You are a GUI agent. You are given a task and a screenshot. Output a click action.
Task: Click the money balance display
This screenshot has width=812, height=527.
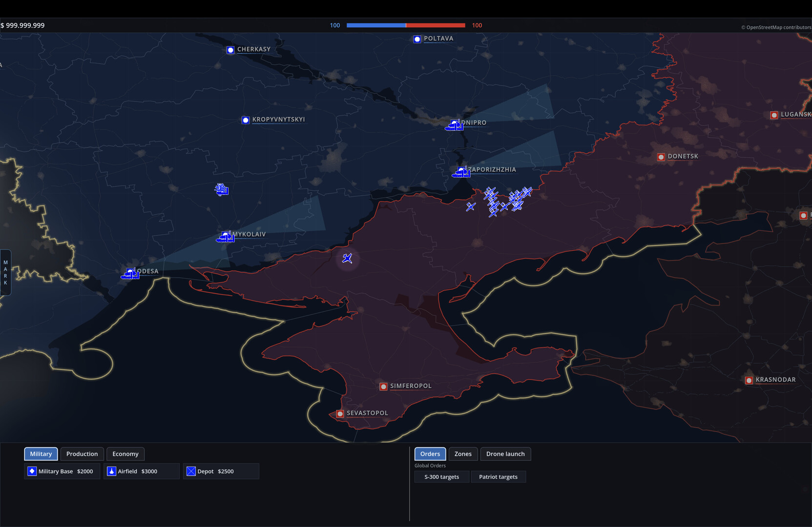point(22,25)
